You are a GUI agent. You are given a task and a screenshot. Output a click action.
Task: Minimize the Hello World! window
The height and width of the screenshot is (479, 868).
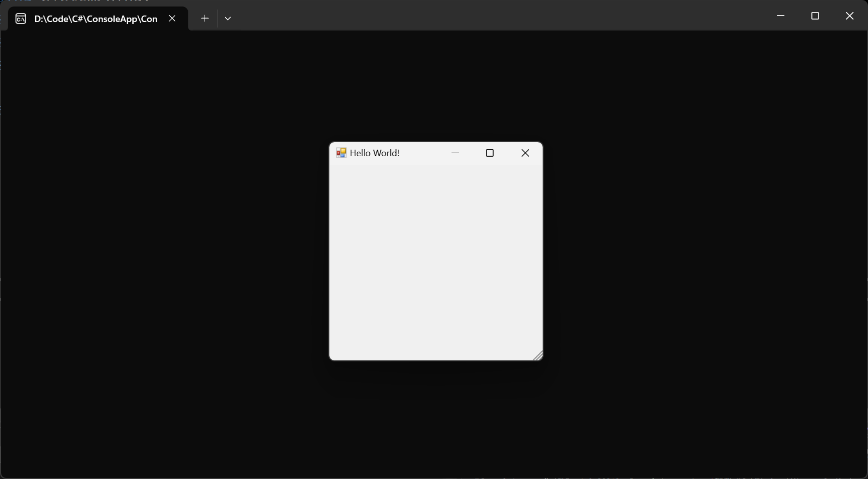455,153
